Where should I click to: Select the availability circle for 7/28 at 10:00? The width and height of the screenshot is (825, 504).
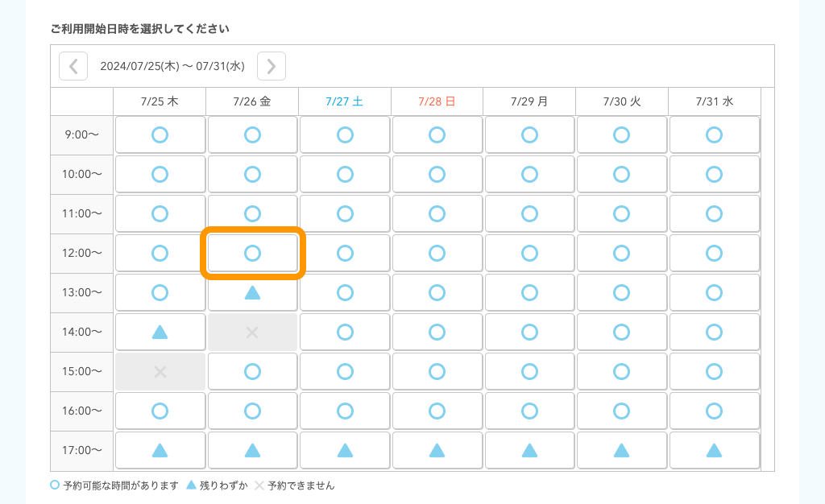point(437,174)
